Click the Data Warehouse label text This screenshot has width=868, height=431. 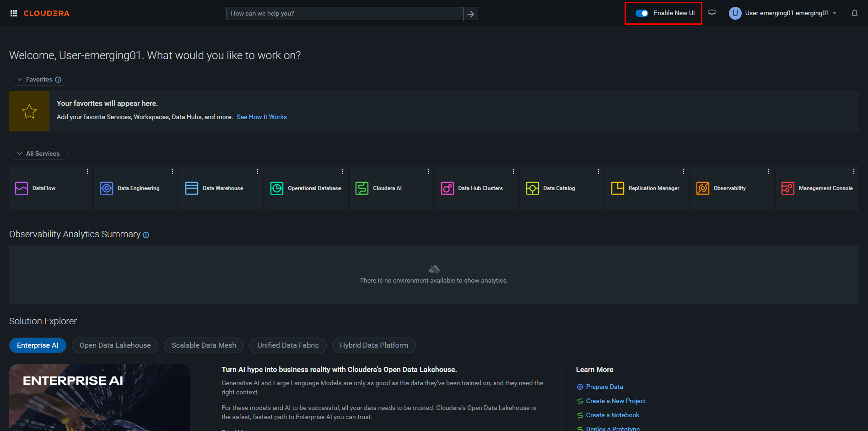click(223, 188)
